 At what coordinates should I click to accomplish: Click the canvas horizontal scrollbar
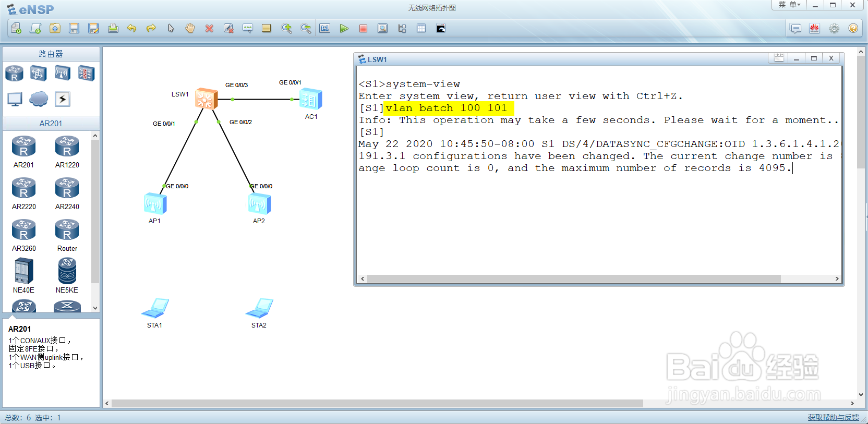click(377, 403)
